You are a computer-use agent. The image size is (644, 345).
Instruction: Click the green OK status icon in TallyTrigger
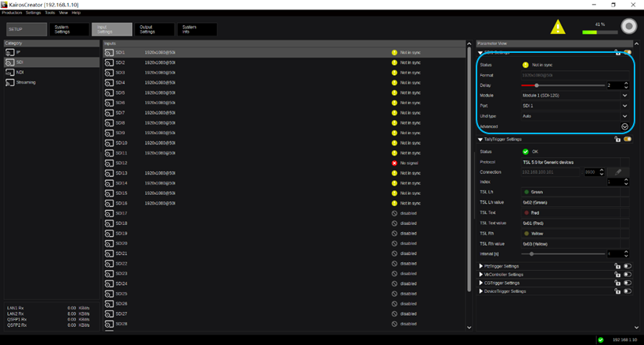(525, 152)
